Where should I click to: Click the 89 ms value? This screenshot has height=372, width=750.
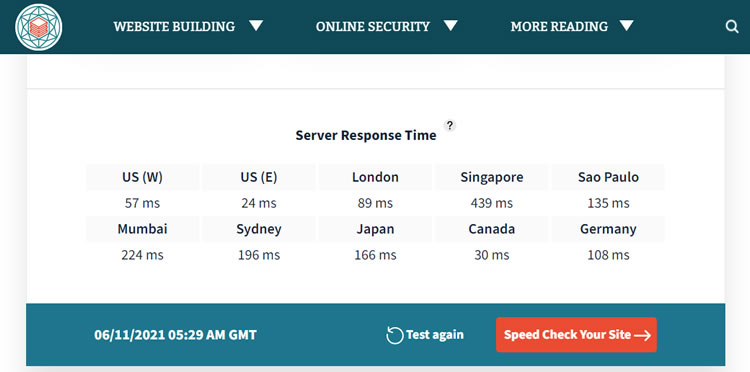(x=375, y=203)
